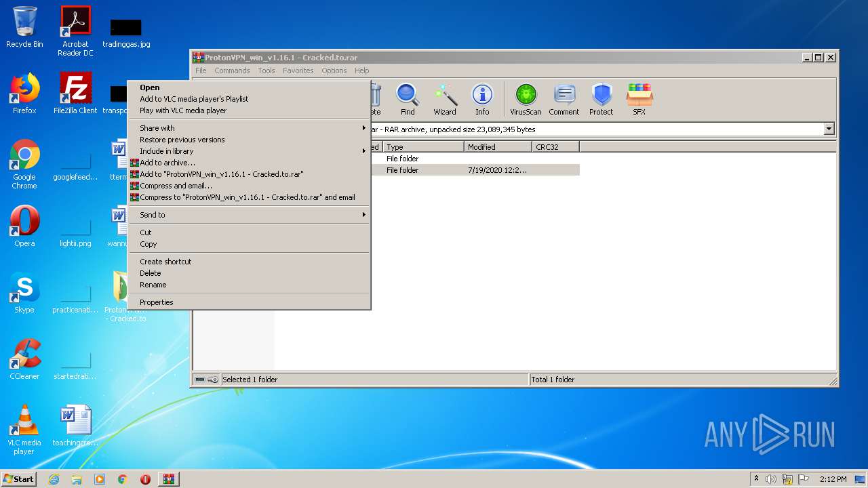Open Firefox desktop shortcut
This screenshot has width=868, height=488.
(24, 94)
